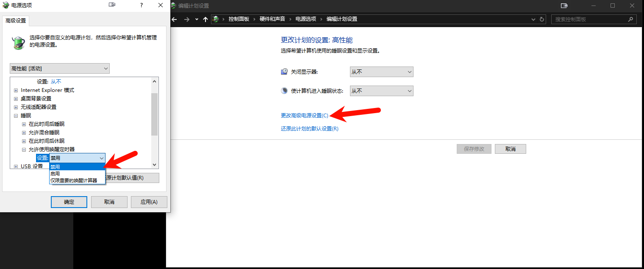The width and height of the screenshot is (644, 269).
Task: Expand 桌面背景设置 node
Action: point(16,99)
